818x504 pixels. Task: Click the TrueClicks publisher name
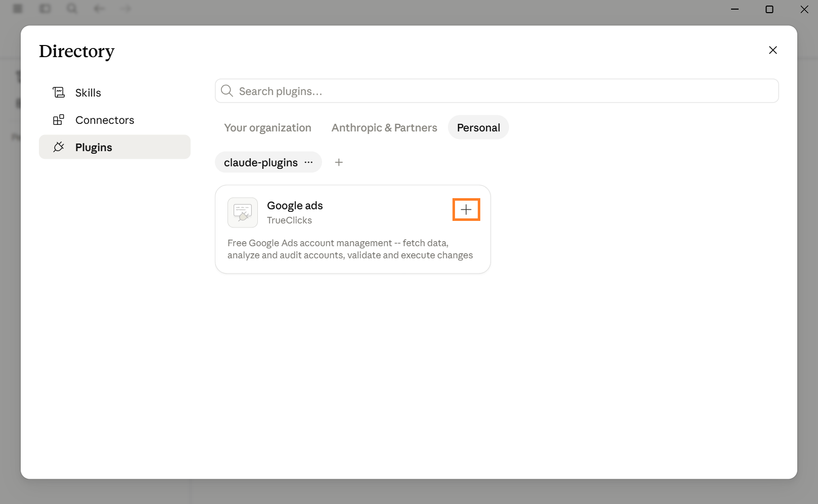[289, 220]
